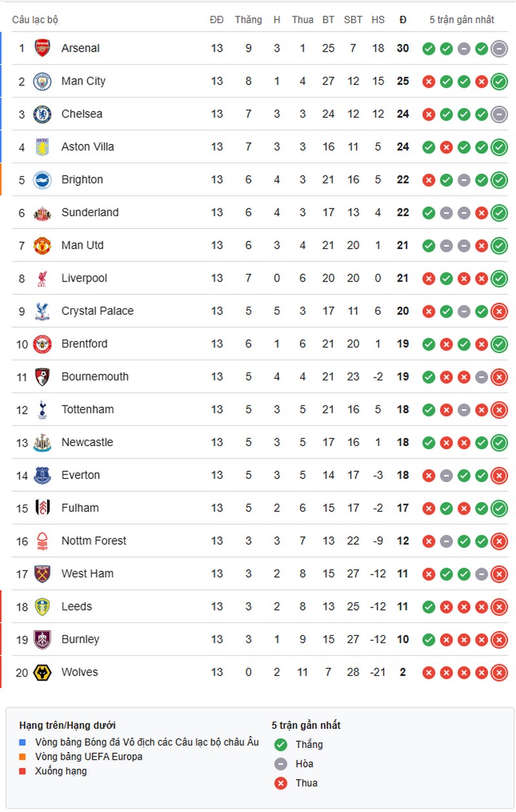516x812 pixels.
Task: Click the West Ham club crest
Action: point(42,574)
